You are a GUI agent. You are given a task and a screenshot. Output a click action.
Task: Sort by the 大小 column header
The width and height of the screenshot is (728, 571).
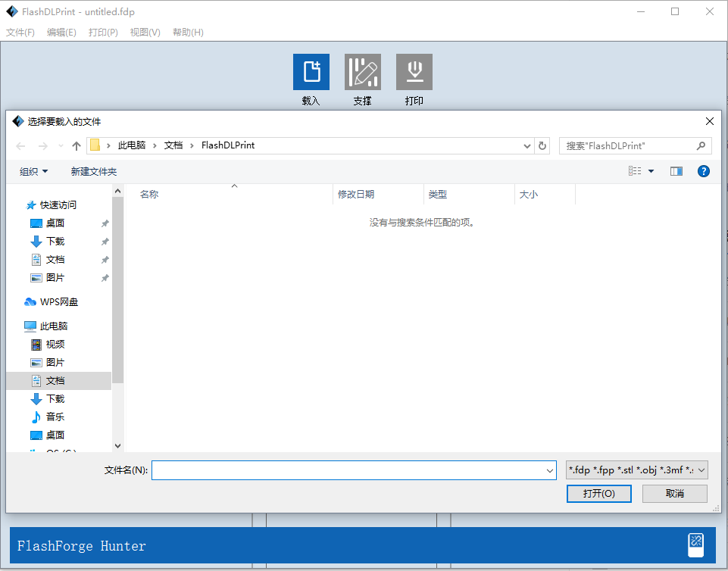pos(528,195)
